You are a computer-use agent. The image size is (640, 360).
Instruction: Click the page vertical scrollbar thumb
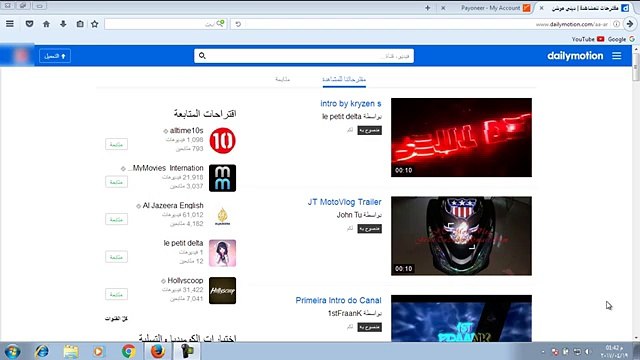636,67
